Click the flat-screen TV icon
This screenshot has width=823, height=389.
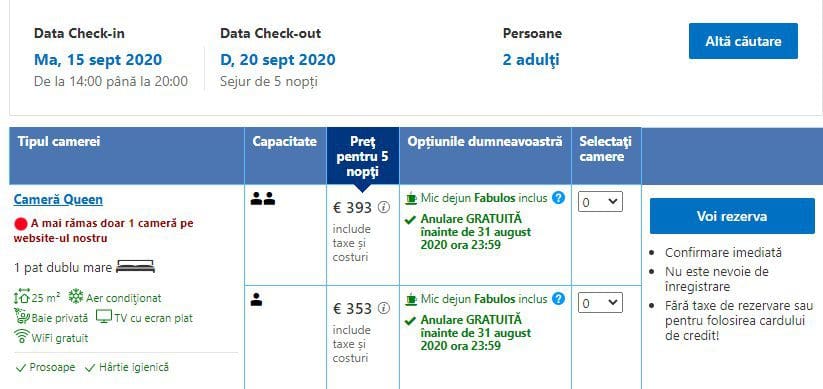point(104,317)
